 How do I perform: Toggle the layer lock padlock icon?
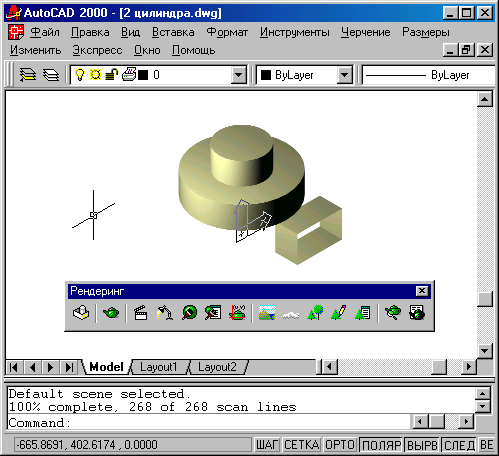click(x=111, y=74)
